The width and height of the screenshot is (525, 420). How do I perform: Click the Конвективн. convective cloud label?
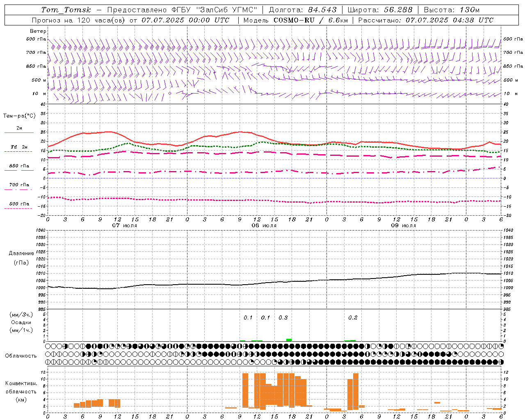point(21,383)
